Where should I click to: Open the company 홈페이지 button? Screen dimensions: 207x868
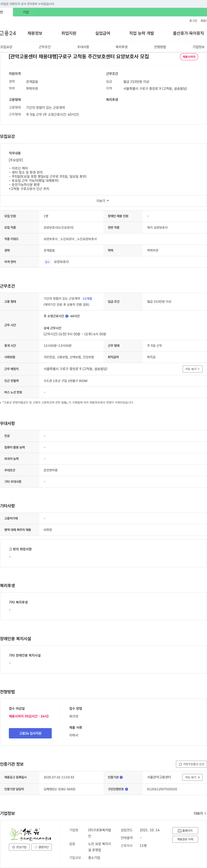185,830
